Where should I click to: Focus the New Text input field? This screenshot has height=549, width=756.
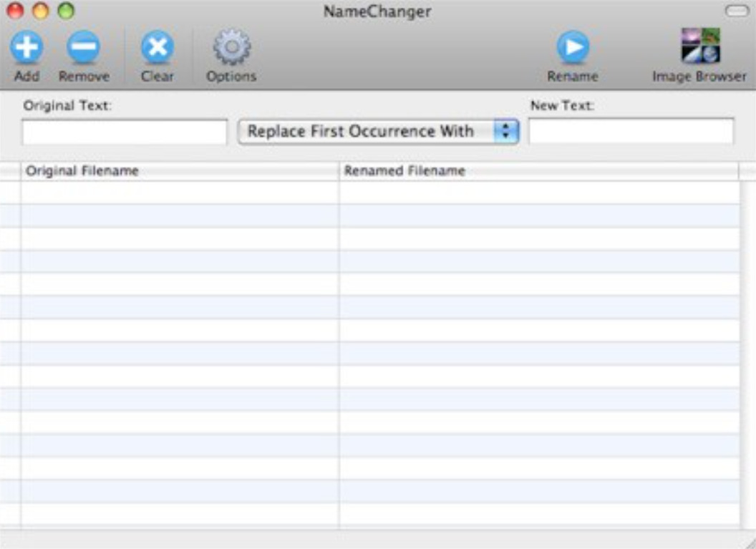[x=631, y=131]
